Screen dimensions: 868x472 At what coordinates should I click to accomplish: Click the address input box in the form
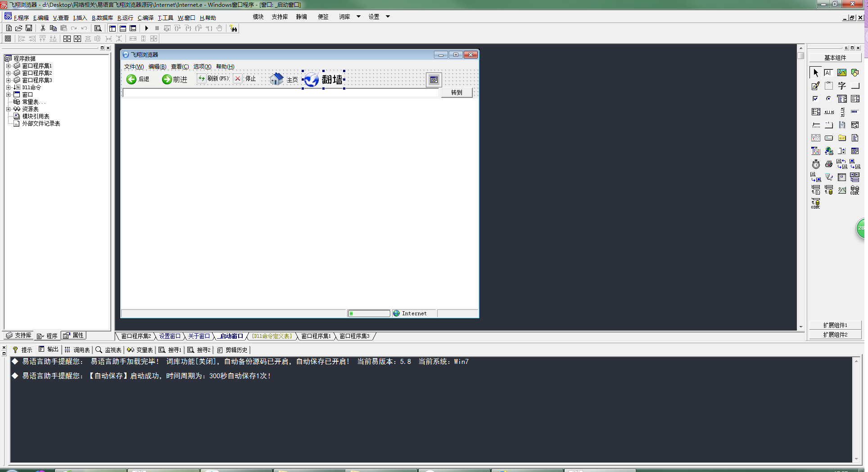[x=280, y=93]
